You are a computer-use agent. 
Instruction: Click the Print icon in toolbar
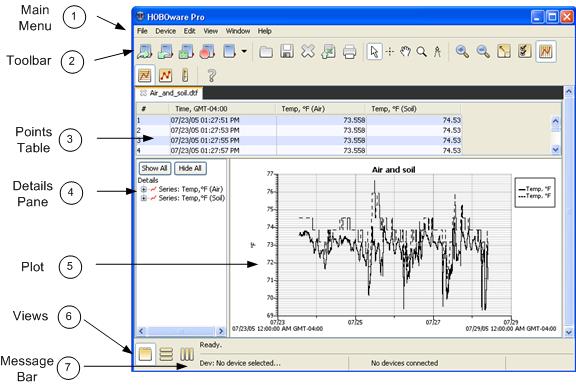click(349, 52)
